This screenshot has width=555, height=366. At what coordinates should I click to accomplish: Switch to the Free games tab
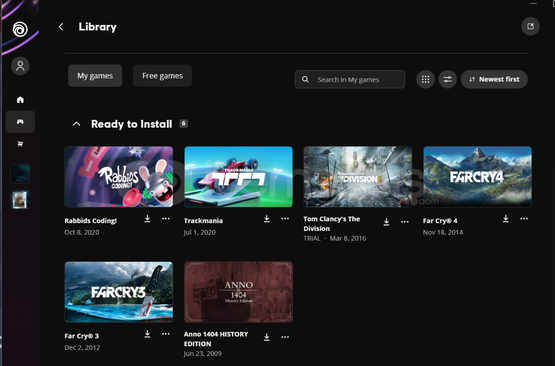pos(162,76)
